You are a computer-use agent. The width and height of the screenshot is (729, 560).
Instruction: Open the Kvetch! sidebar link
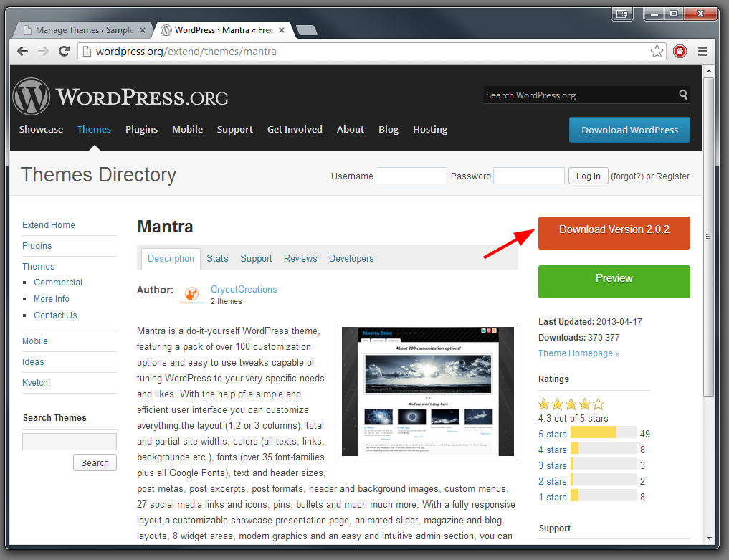click(36, 383)
